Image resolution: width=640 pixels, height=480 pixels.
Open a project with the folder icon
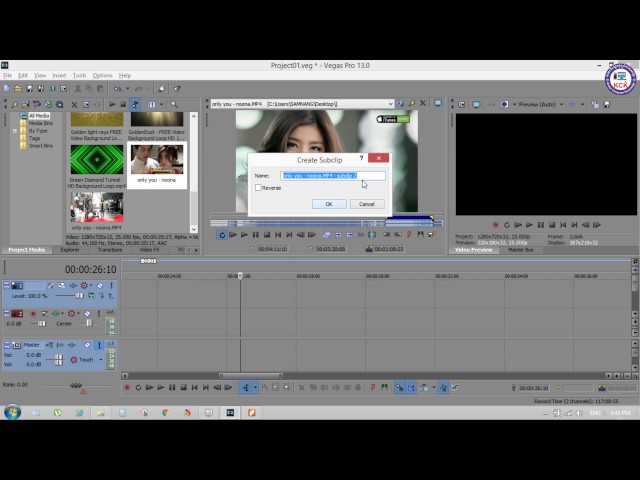18,89
